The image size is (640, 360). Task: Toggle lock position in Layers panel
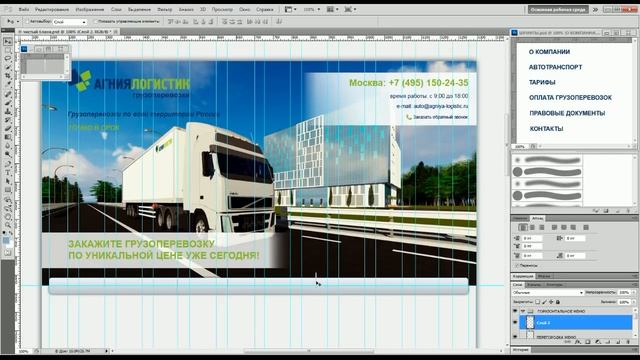tap(551, 302)
